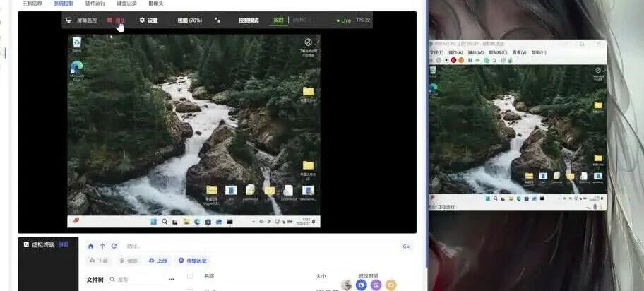Stop screen monitoring with the red button

[117, 20]
